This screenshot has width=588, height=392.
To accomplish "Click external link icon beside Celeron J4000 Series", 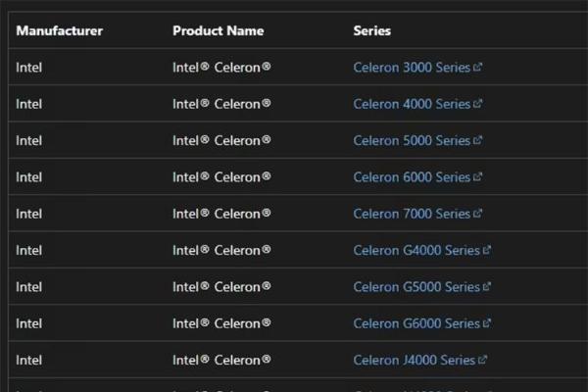I will click(x=483, y=360).
